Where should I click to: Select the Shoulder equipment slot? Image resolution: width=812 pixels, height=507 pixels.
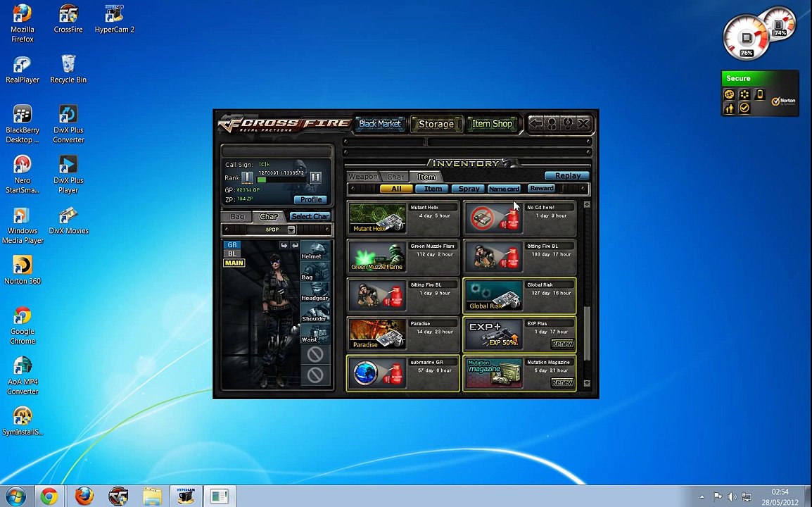[315, 313]
